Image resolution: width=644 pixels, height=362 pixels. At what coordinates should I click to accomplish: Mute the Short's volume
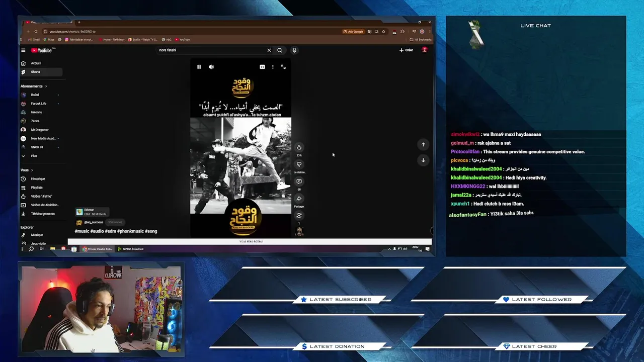(211, 67)
